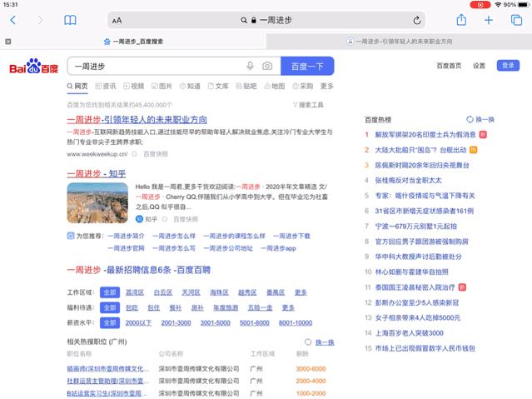Screen dimensions: 532x399
Task: Open hot topic 上海百岁老人突破3000
Action: tap(409, 333)
